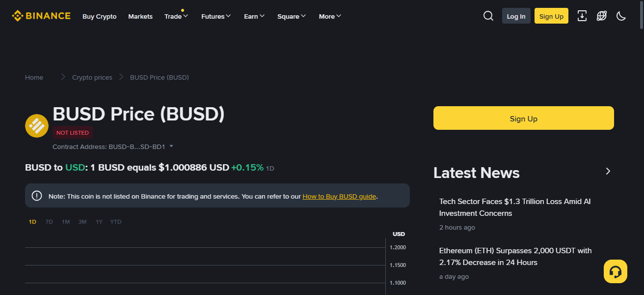Click the note info icon
644x295 pixels.
click(x=36, y=195)
